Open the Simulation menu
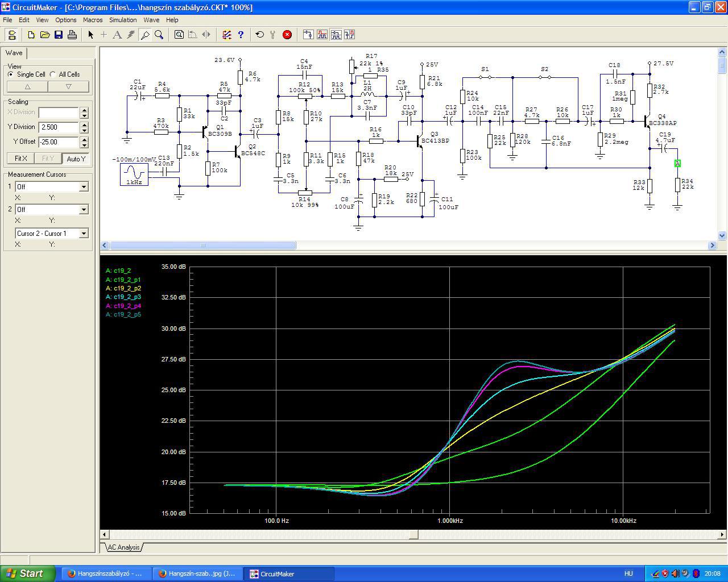 pyautogui.click(x=123, y=20)
